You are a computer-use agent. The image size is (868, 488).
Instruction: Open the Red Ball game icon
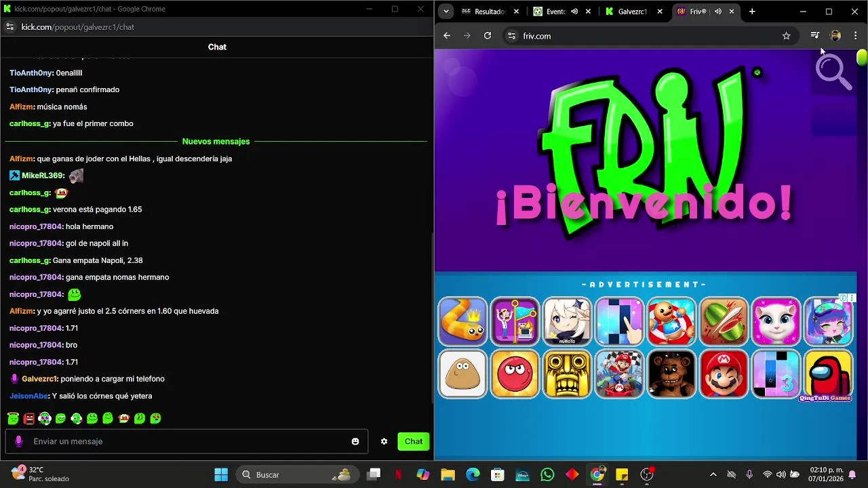pyautogui.click(x=515, y=373)
